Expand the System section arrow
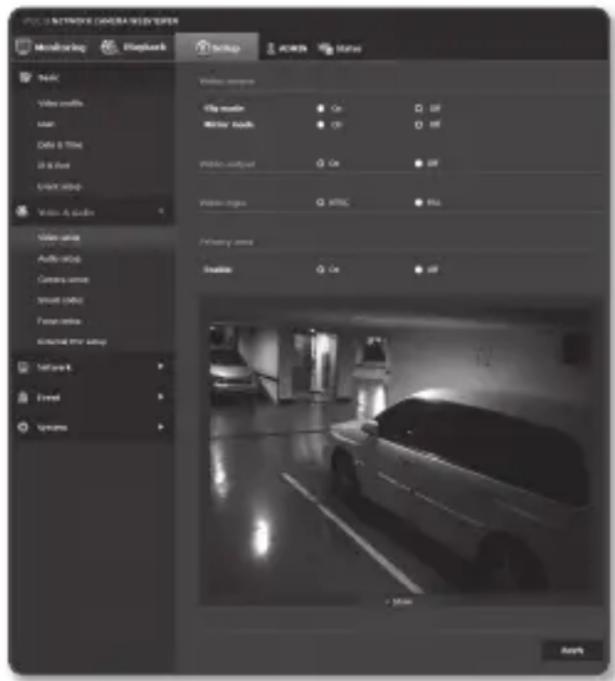This screenshot has width=615, height=681. (x=161, y=427)
